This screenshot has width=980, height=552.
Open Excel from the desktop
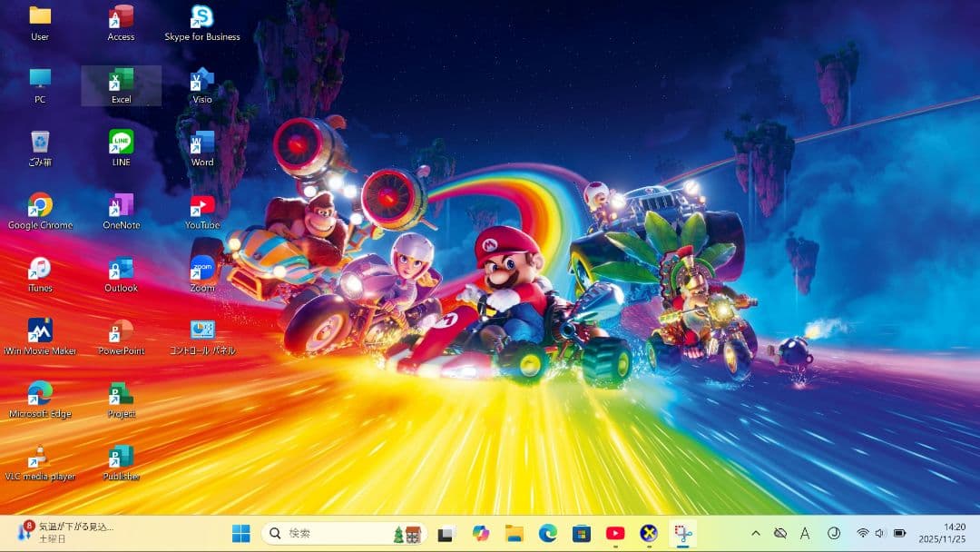tap(121, 85)
